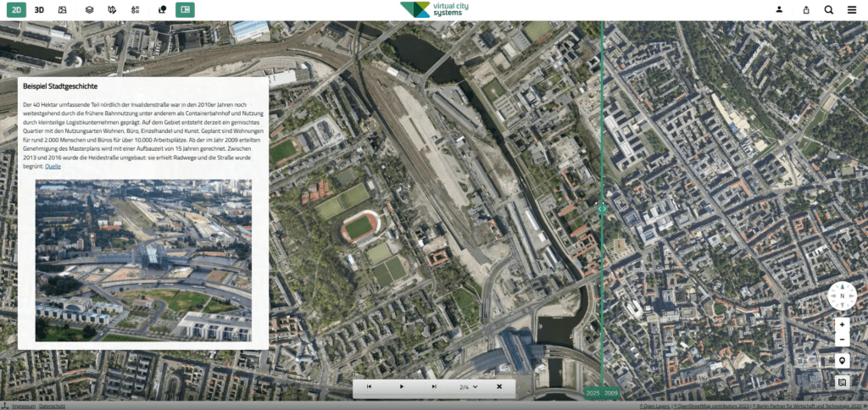Screen dimensions: 868x410
Task: Play the story presentation
Action: click(402, 387)
